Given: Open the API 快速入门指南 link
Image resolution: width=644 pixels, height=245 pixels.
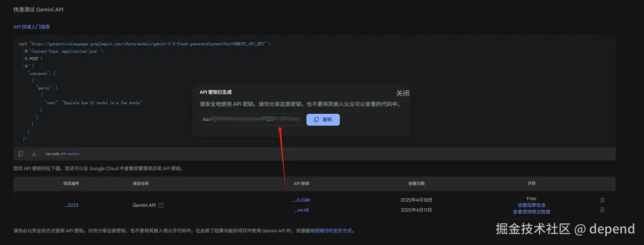Looking at the screenshot, I should click(31, 27).
